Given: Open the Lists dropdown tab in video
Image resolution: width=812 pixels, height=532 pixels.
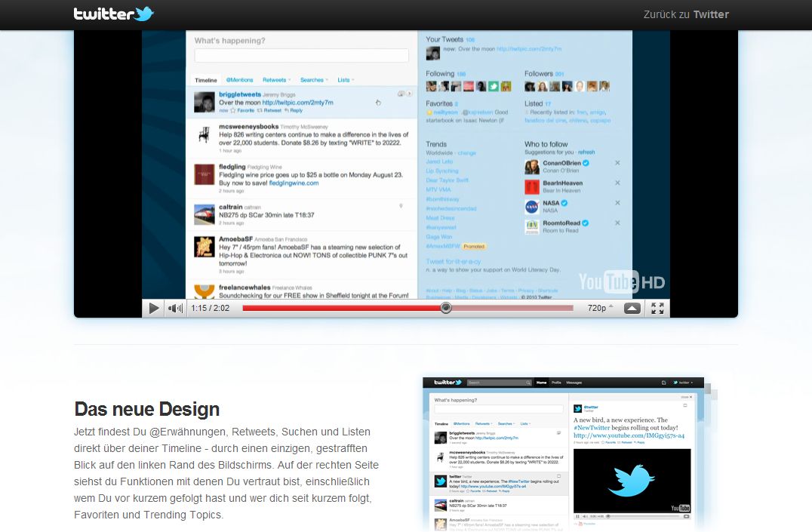Looking at the screenshot, I should click(x=346, y=80).
